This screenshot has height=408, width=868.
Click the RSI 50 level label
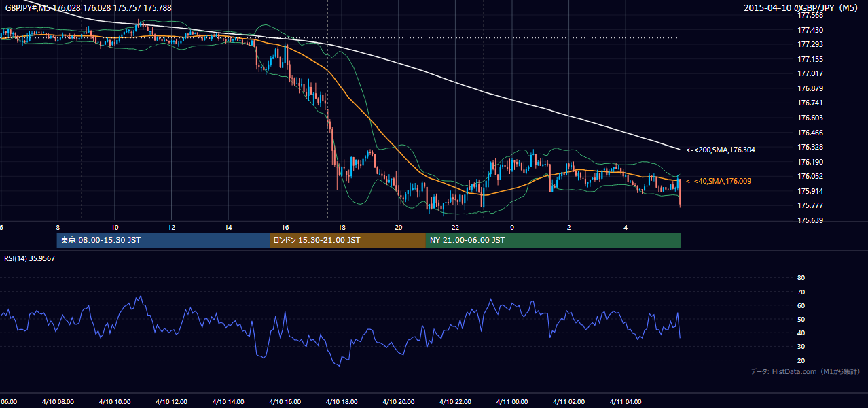[801, 319]
